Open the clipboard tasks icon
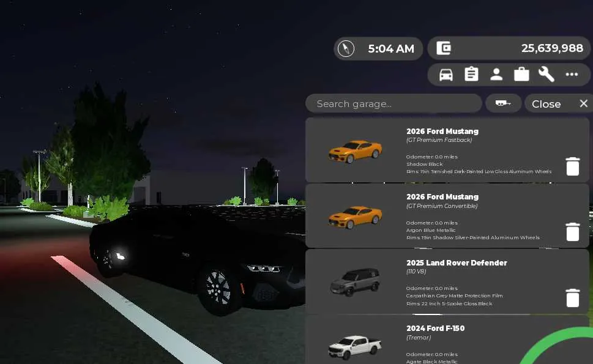Image resolution: width=593 pixels, height=364 pixels. coord(471,74)
